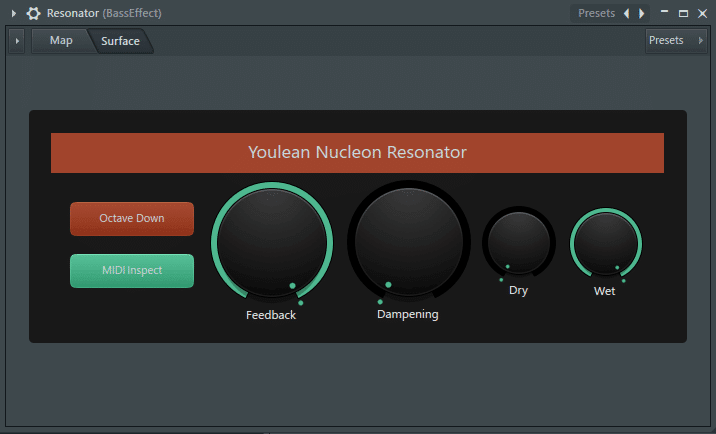Screen dimensions: 716x434
Task: Click the Dampening knob
Action: pyautogui.click(x=409, y=241)
